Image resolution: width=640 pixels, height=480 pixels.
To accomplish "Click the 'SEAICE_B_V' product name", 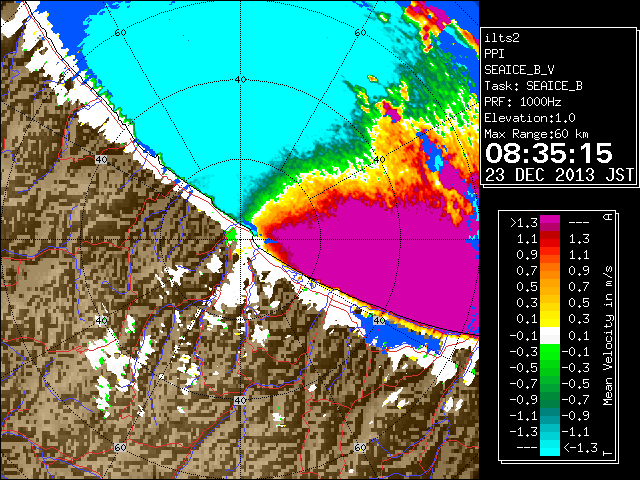I will (x=519, y=70).
